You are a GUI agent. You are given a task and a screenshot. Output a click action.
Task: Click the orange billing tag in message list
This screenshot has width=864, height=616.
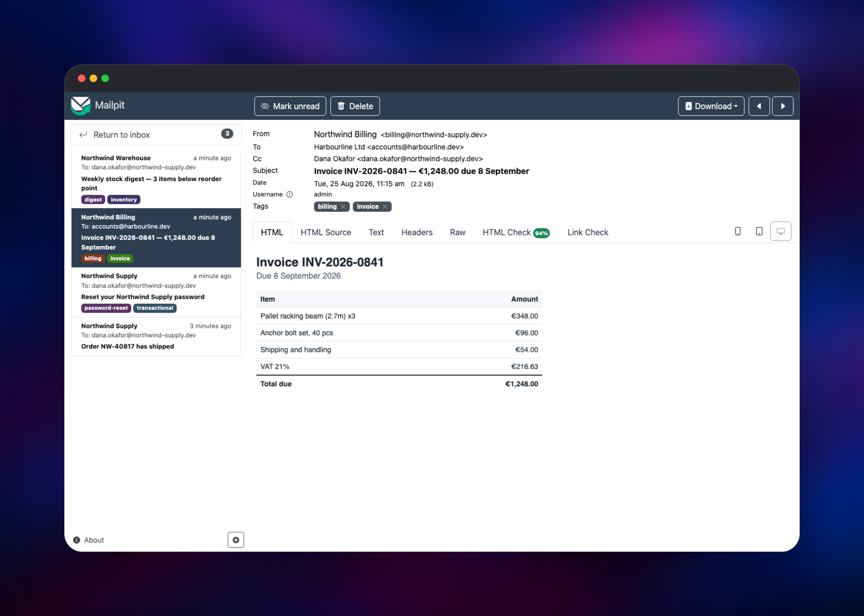93,258
